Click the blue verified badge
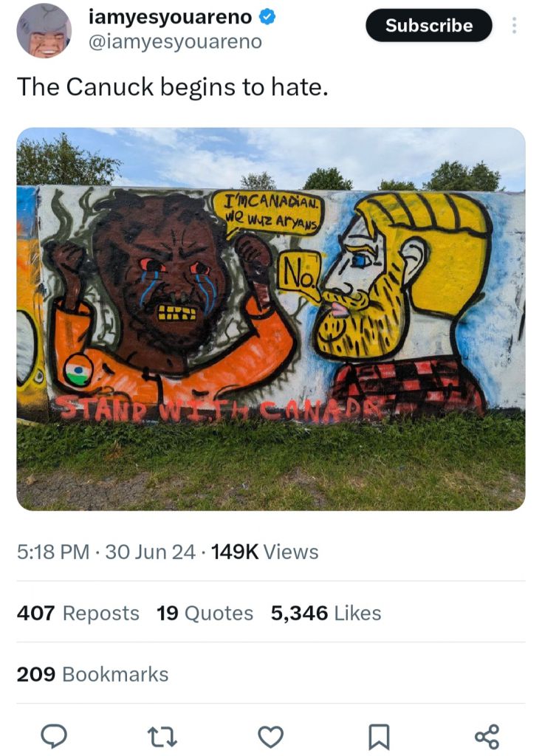The image size is (542, 756). [267, 18]
